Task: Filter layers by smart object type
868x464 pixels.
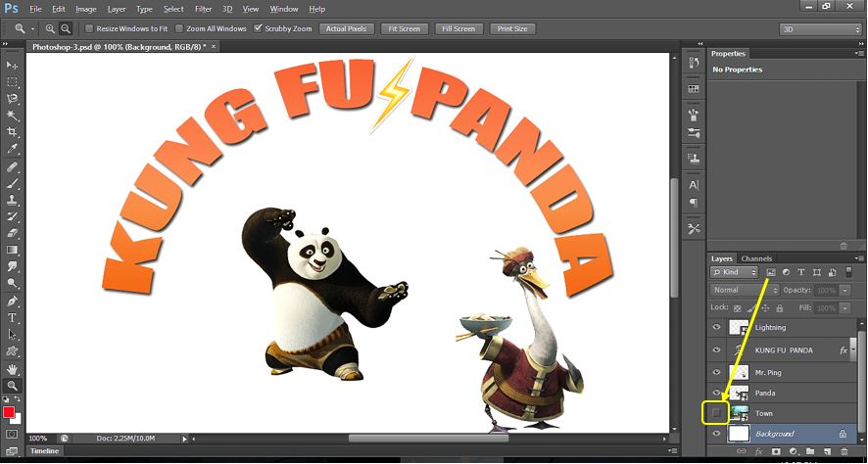Action: pos(832,273)
